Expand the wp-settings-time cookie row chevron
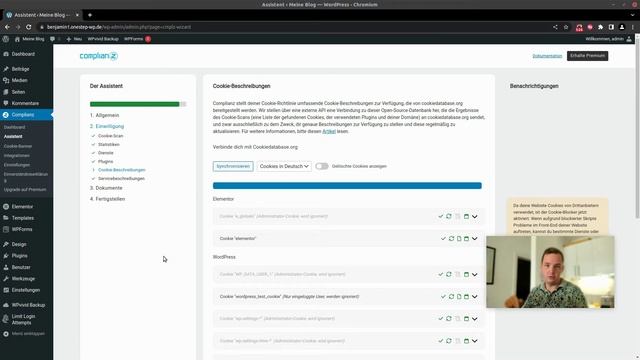 474,340
